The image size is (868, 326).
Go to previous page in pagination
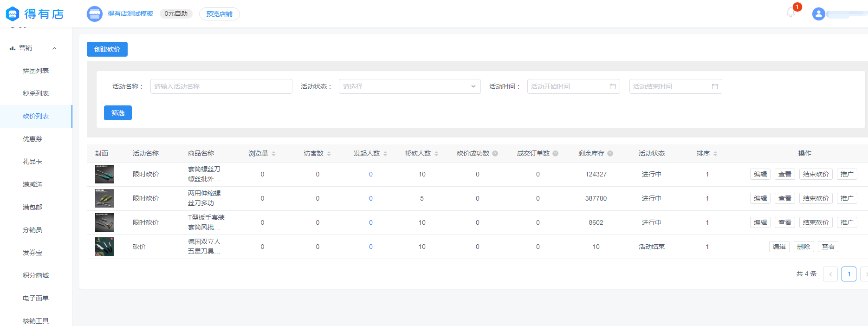coord(830,274)
